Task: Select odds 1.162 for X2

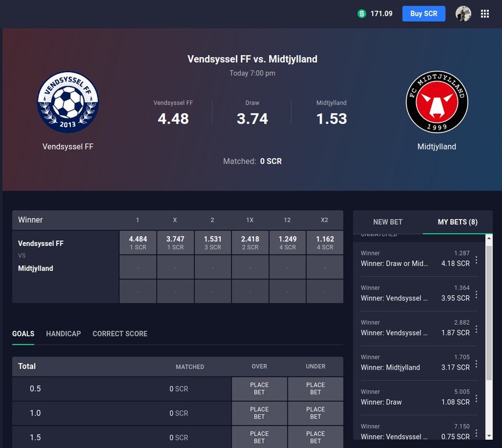Action: point(325,243)
